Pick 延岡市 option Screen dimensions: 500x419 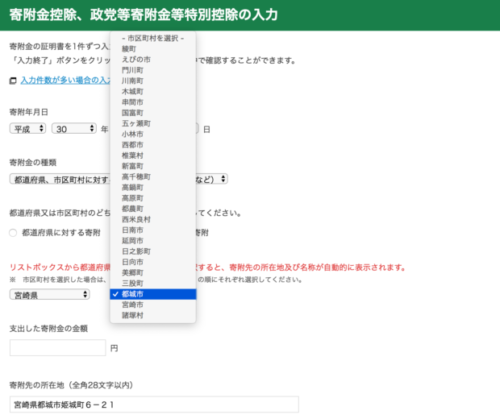(x=153, y=241)
